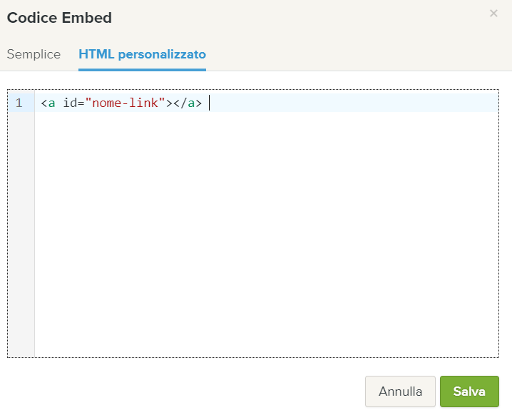Cancel using the Annulla button
The width and height of the screenshot is (512, 420).
coord(400,391)
